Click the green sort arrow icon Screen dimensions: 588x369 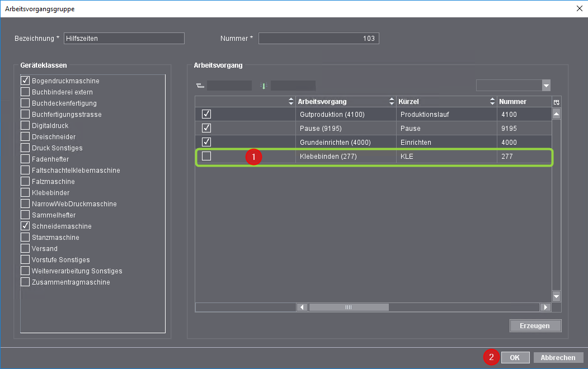pos(264,86)
